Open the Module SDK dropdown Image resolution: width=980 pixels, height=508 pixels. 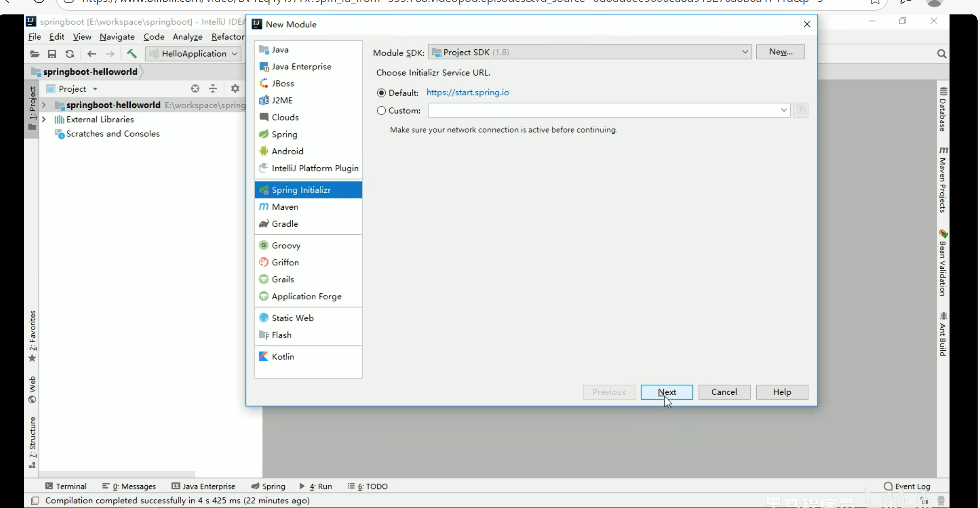point(590,52)
